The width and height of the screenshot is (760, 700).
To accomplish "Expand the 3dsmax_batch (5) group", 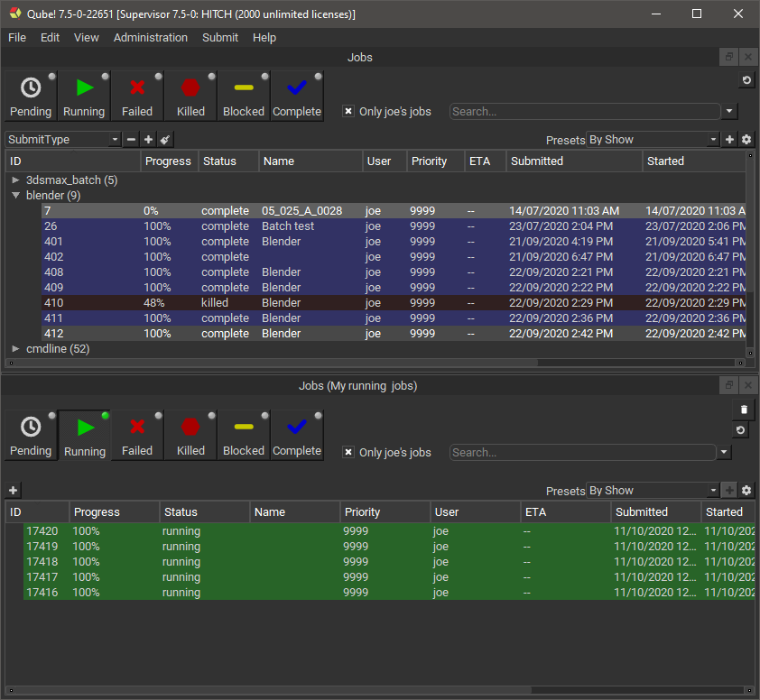I will click(x=15, y=180).
